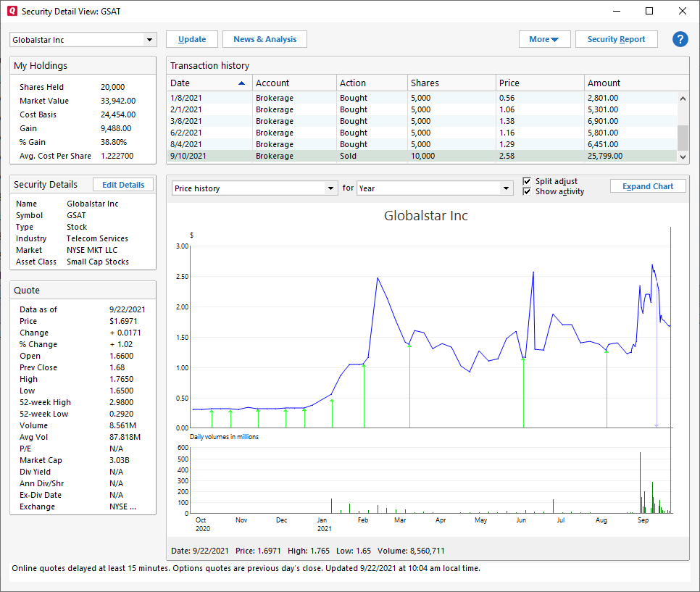Click Edit Details in Security Details
This screenshot has height=592, width=700.
click(123, 185)
